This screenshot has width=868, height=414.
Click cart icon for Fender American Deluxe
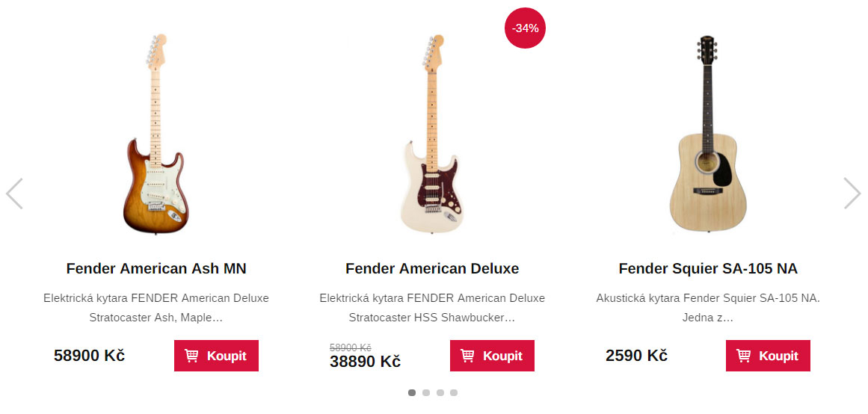[468, 356]
